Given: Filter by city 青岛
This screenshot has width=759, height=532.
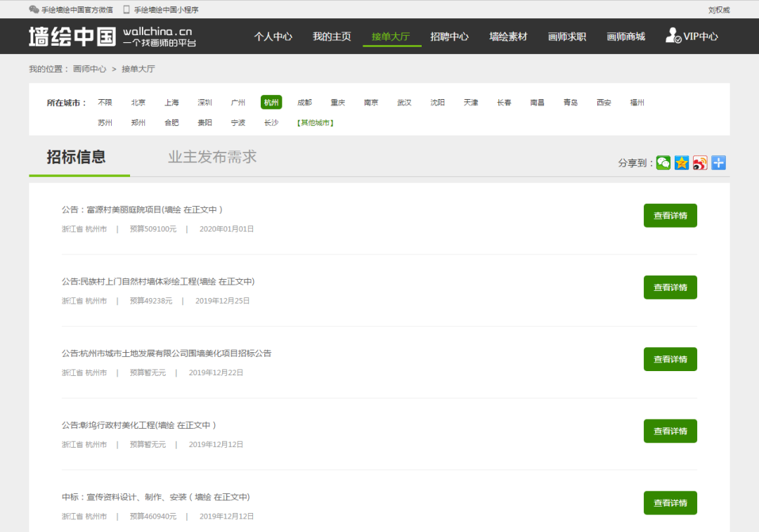Looking at the screenshot, I should tap(571, 103).
